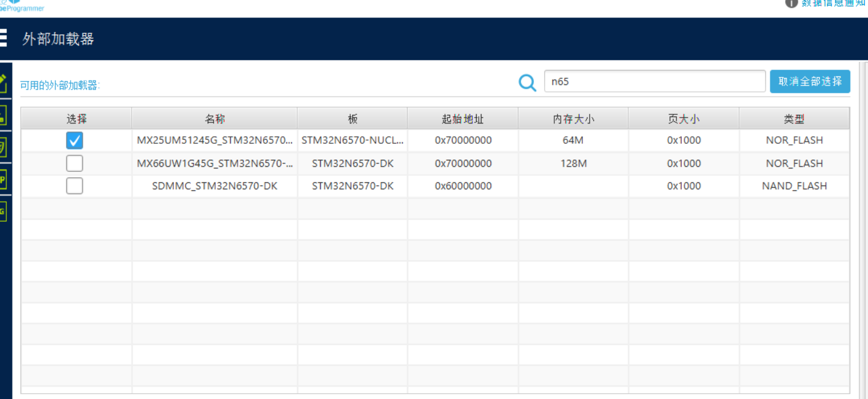The height and width of the screenshot is (399, 868).
Task: Click the 页大小 column header
Action: (684, 119)
